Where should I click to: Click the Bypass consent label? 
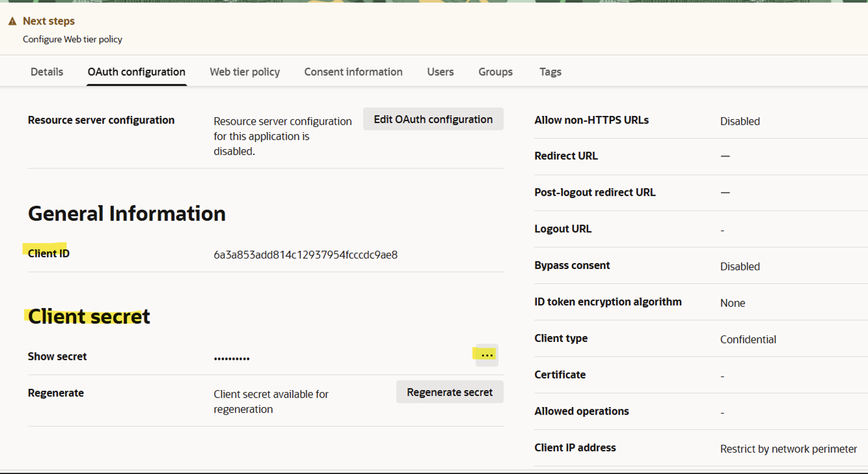(572, 265)
